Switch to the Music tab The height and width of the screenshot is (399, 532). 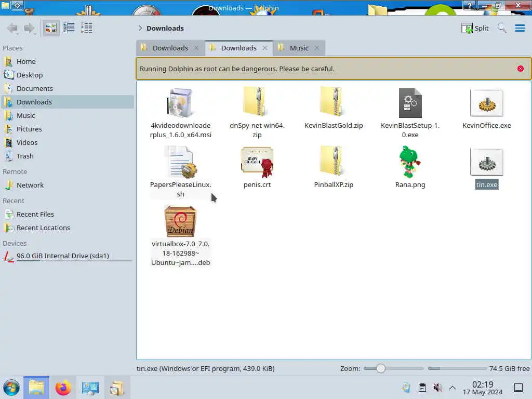[299, 48]
